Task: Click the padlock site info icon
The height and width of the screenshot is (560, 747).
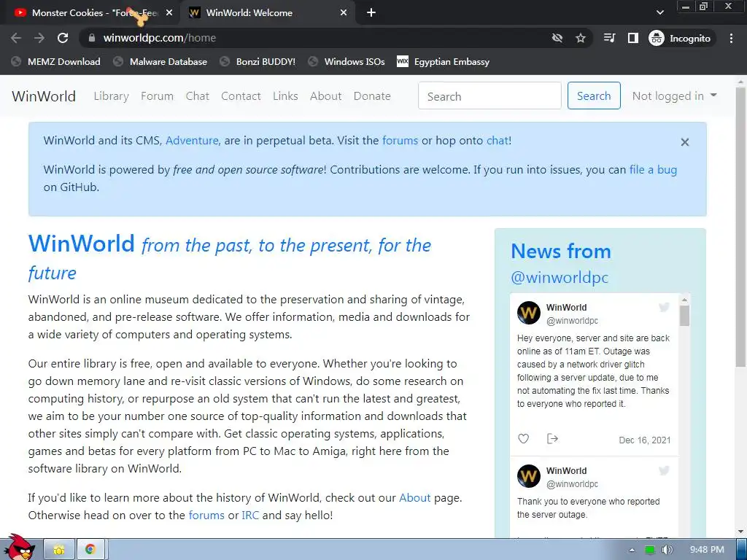Action: coord(92,38)
